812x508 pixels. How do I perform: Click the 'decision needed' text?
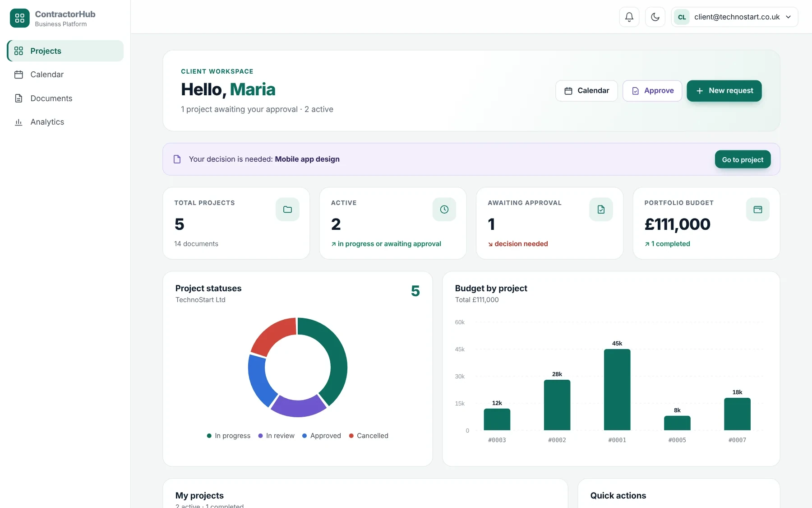(521, 244)
